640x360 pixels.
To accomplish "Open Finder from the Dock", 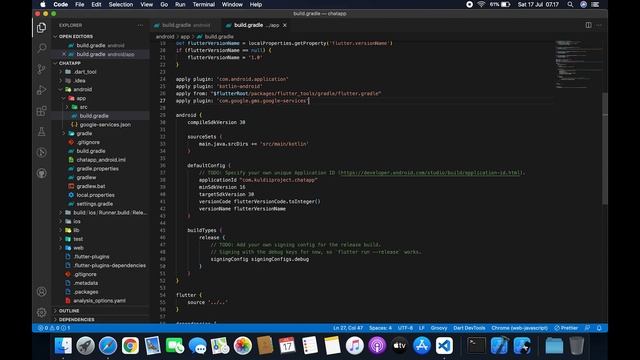I will click(63, 346).
